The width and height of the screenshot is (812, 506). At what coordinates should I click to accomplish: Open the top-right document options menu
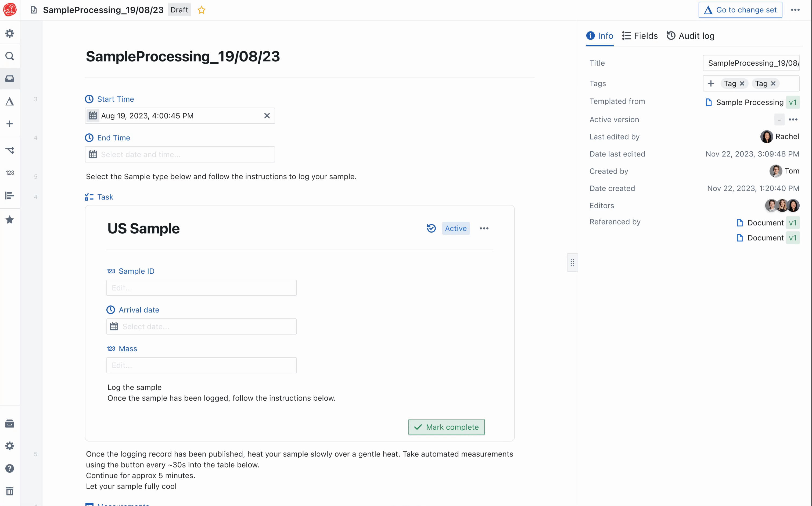point(795,10)
